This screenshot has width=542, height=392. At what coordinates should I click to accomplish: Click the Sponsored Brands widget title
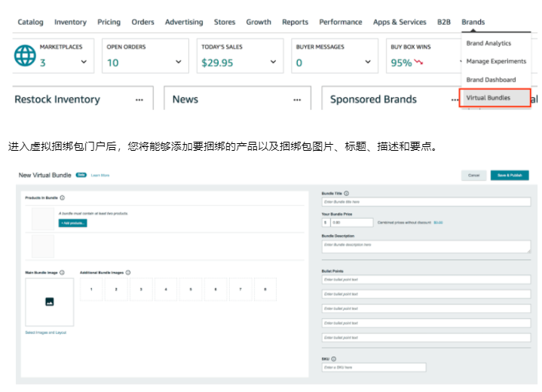point(373,100)
